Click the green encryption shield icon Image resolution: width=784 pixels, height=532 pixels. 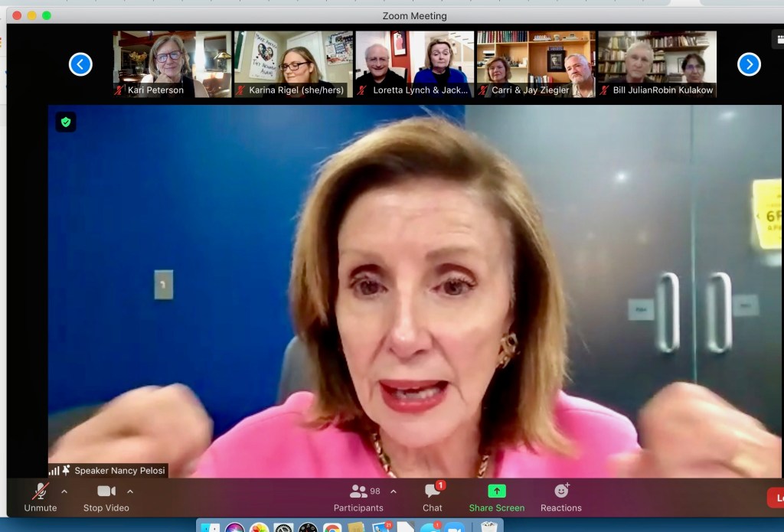pos(66,122)
